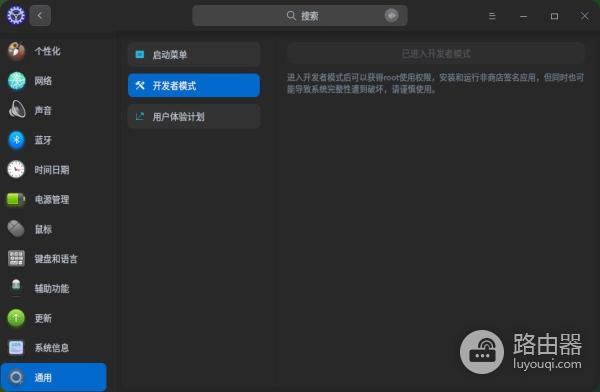Viewport: 600px width, 392px height.
Task: Open 时间日期 label
Action: pyautogui.click(x=52, y=170)
